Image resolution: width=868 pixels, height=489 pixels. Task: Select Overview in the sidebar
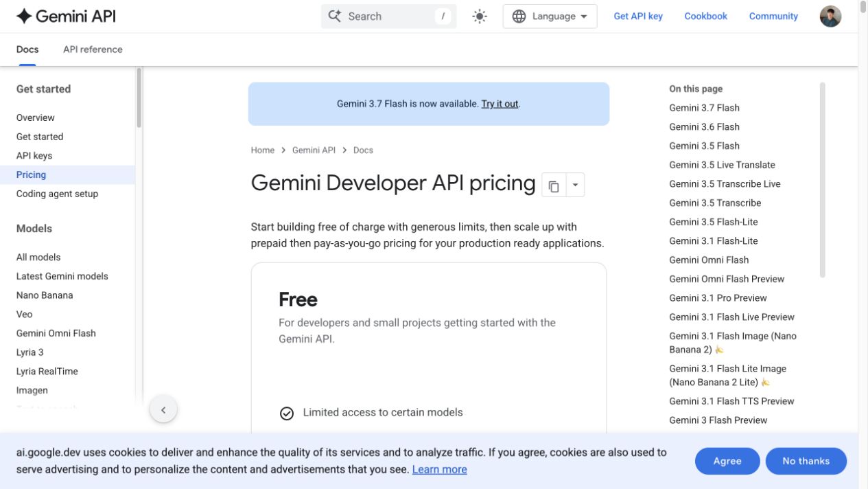pos(36,117)
